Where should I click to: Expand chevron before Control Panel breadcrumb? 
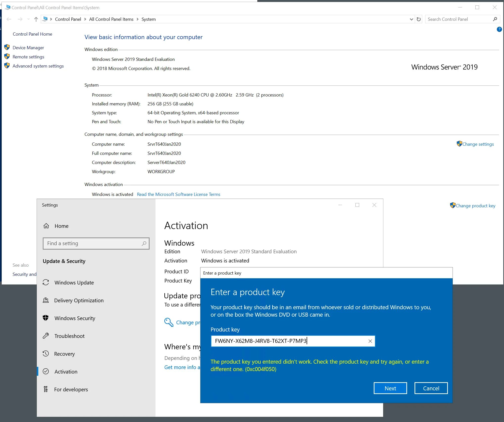[x=51, y=19]
